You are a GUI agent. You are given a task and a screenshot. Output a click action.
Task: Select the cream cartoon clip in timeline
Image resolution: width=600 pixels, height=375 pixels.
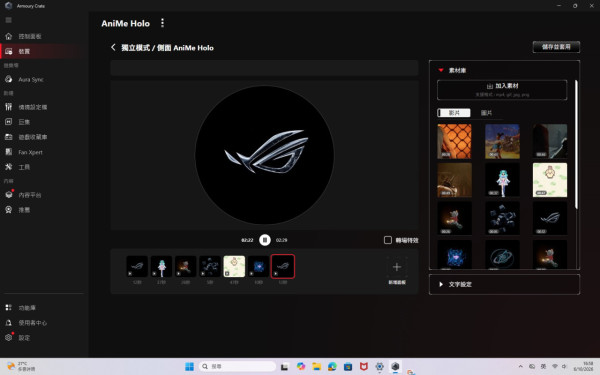point(234,266)
